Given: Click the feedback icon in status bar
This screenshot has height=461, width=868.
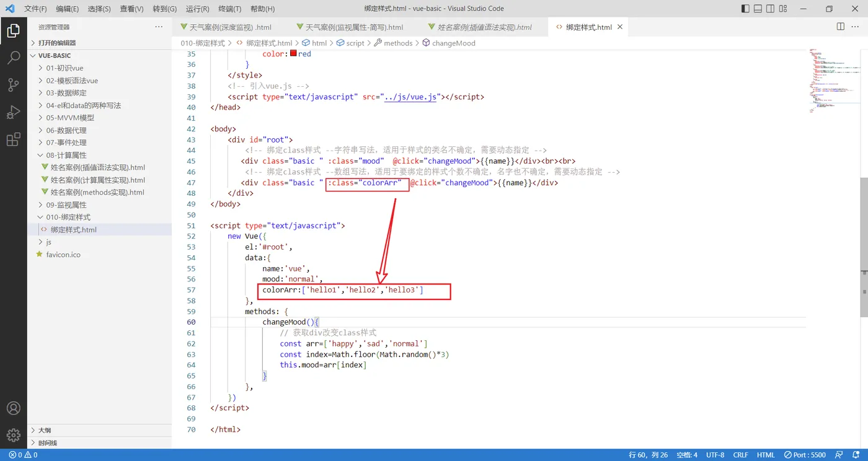Looking at the screenshot, I should click(839, 455).
